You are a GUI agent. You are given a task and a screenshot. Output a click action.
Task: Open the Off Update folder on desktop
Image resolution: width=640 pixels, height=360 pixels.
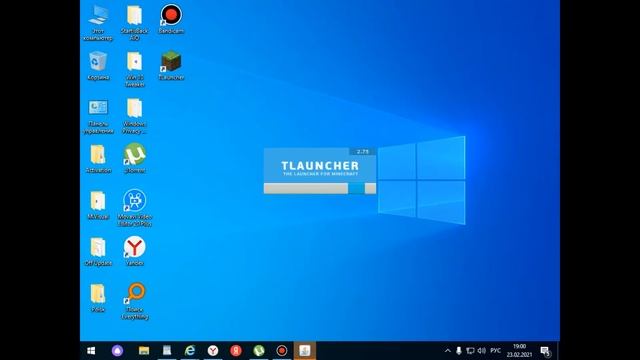pyautogui.click(x=98, y=252)
